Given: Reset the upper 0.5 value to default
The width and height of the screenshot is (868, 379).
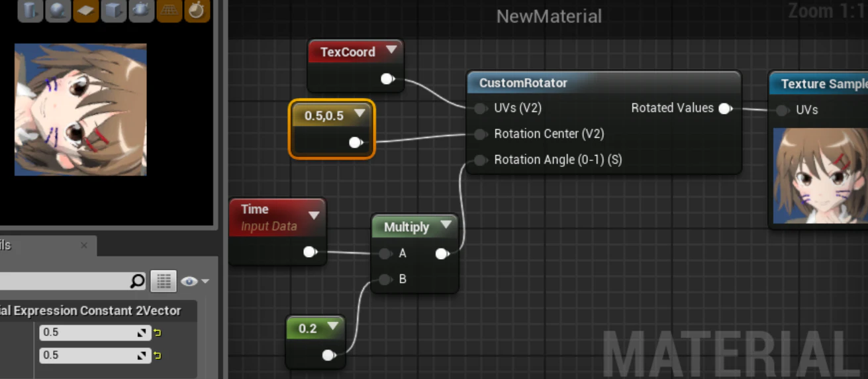Looking at the screenshot, I should [x=158, y=333].
